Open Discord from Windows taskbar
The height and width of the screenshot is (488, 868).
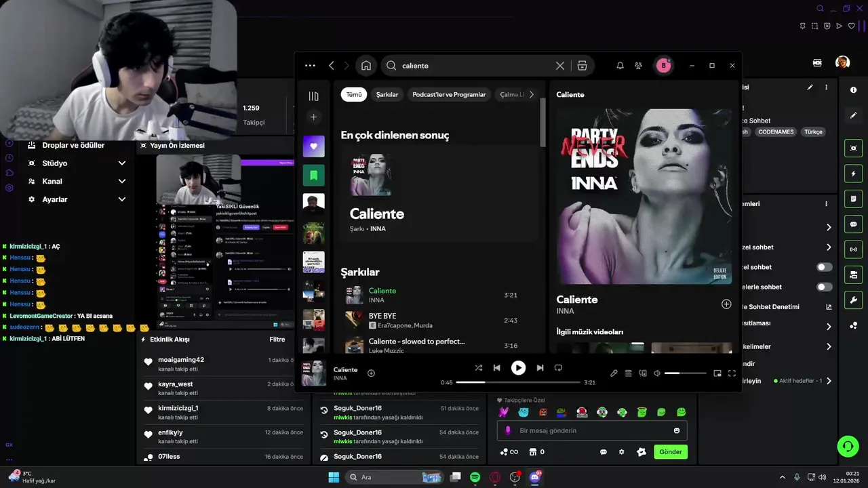(x=534, y=477)
